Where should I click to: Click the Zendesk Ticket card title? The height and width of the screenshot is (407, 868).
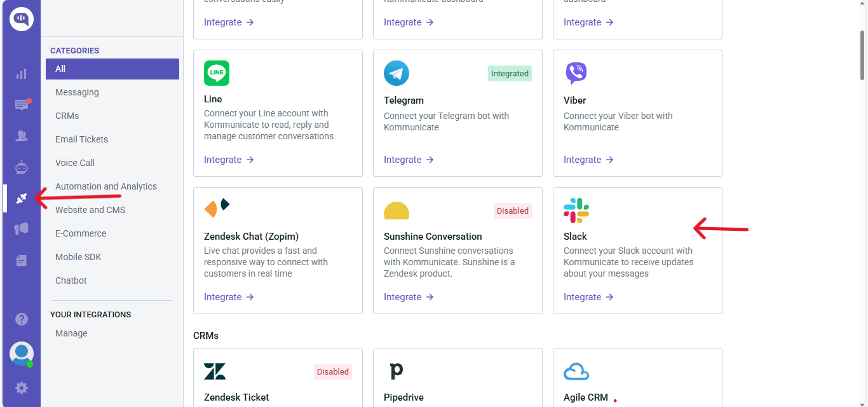coord(236,397)
